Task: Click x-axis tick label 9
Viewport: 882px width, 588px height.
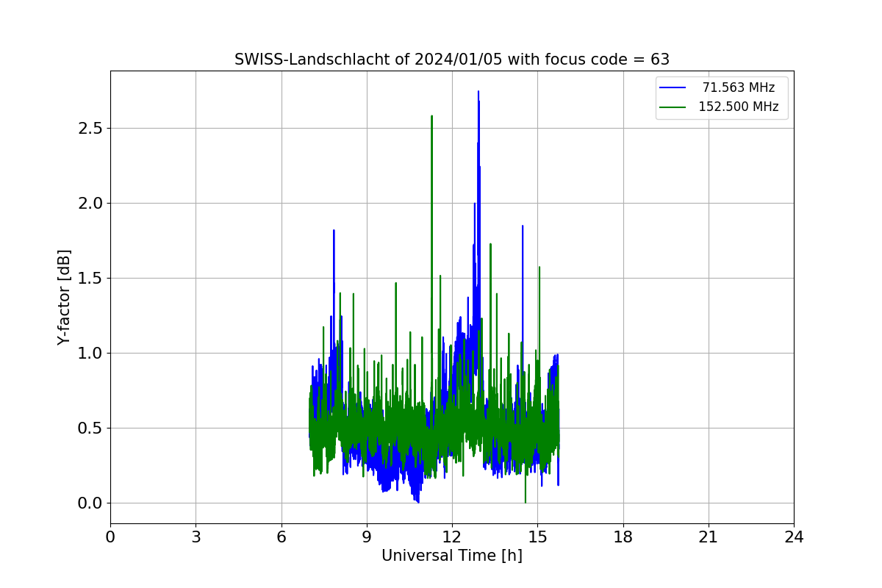Action: [367, 537]
